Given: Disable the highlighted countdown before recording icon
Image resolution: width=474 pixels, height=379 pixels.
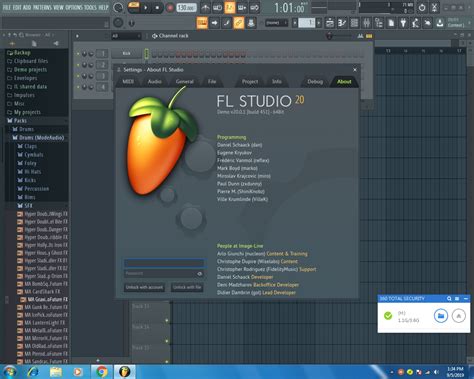Looking at the screenshot, I should (230, 8).
